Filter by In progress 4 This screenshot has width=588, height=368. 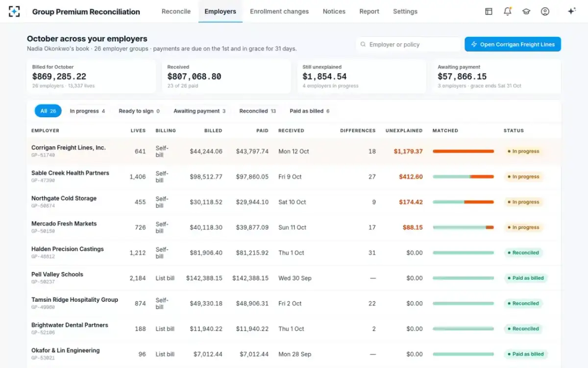(x=87, y=111)
